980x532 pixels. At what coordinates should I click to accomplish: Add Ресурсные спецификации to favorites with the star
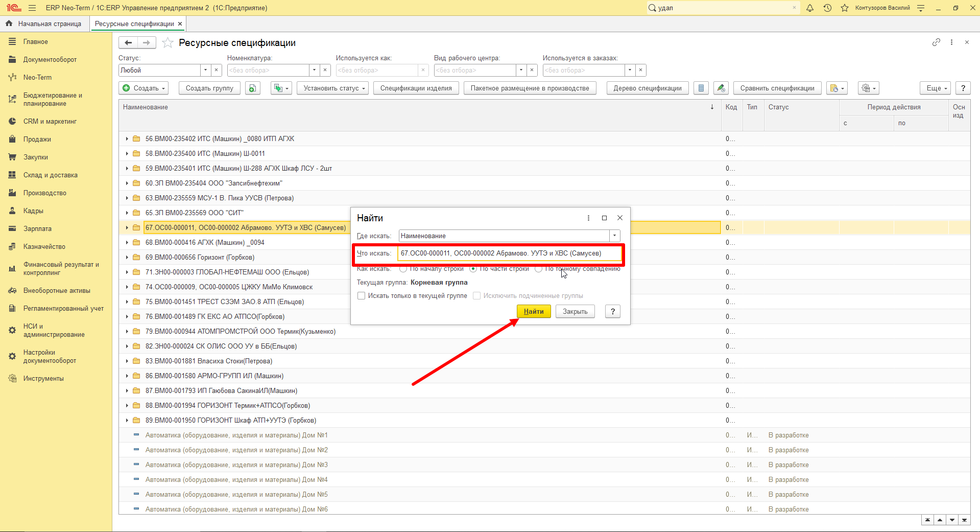coord(168,43)
